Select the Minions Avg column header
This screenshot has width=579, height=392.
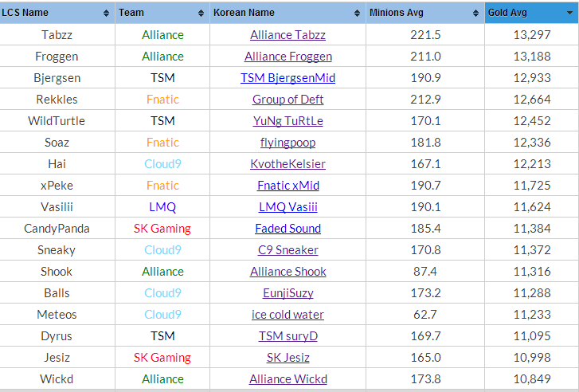425,13
